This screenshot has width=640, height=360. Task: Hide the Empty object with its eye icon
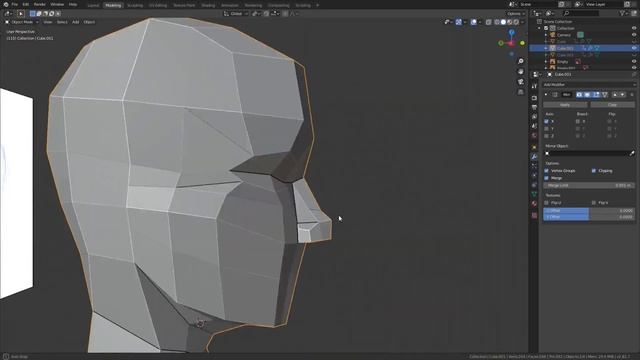tap(634, 62)
